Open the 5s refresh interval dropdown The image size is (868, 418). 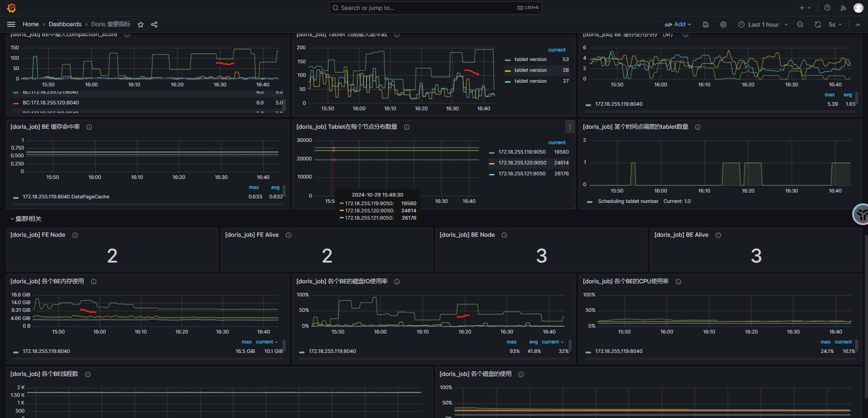tap(835, 24)
